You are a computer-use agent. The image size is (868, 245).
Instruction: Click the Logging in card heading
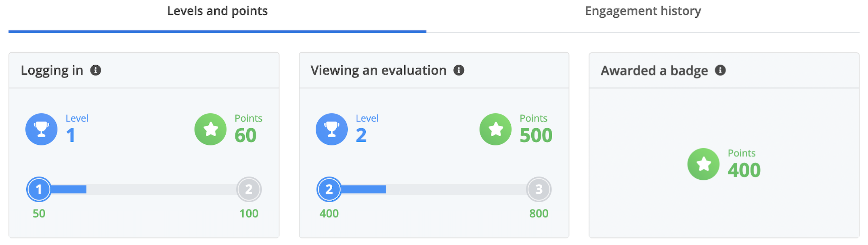pyautogui.click(x=52, y=71)
